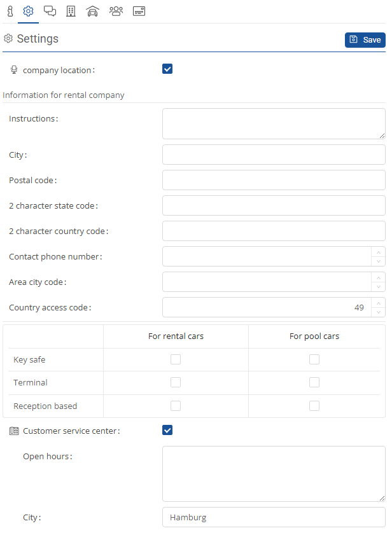Increase Country access code with up arrow
Viewport: 392px width, 533px height.
click(379, 303)
